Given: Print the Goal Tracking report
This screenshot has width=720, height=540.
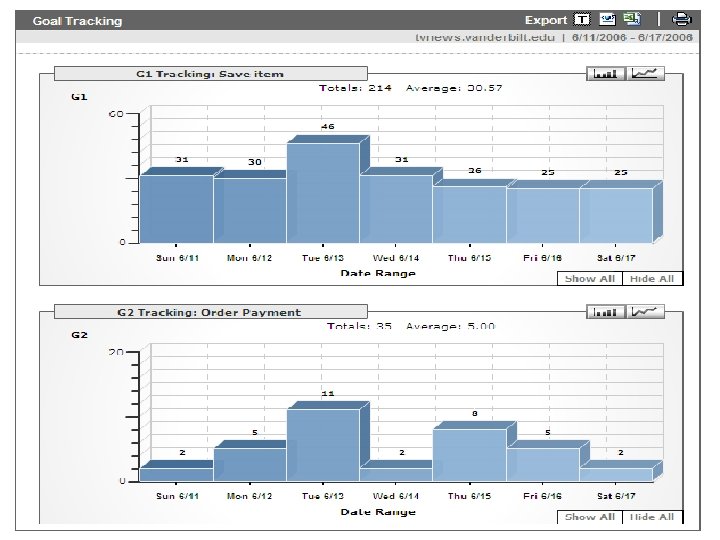Looking at the screenshot, I should (681, 19).
